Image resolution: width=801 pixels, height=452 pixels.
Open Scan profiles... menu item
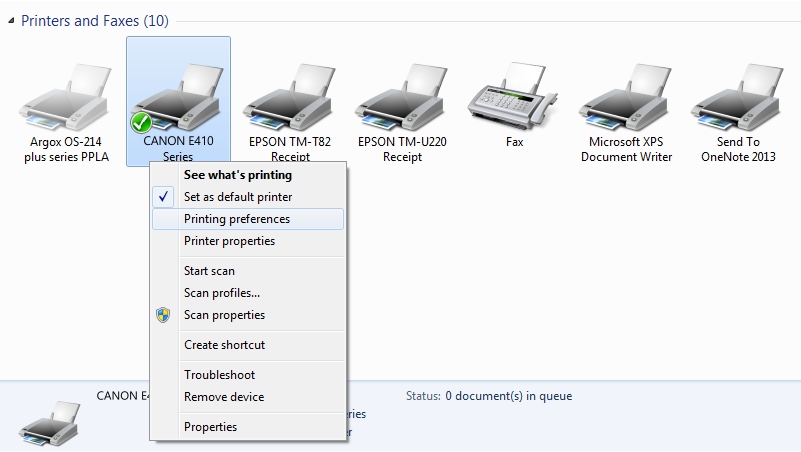(x=222, y=293)
